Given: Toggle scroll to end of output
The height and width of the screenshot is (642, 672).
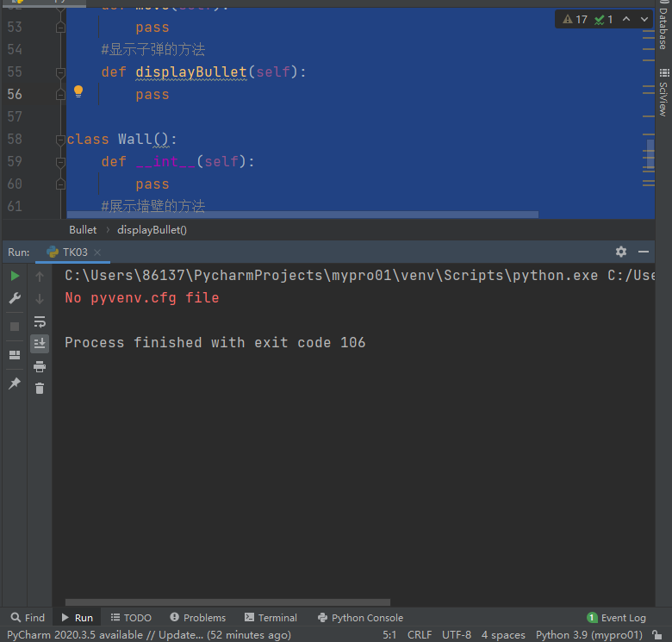Looking at the screenshot, I should click(x=40, y=344).
